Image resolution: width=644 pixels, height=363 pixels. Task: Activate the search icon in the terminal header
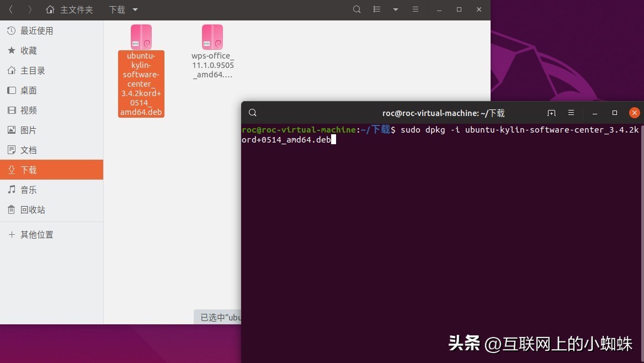[x=252, y=112]
